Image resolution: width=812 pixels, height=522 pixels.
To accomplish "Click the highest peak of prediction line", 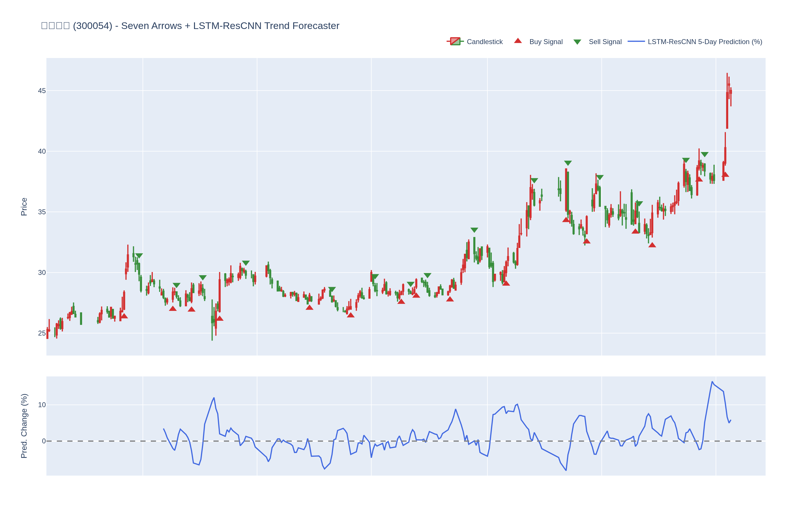I will pos(712,382).
